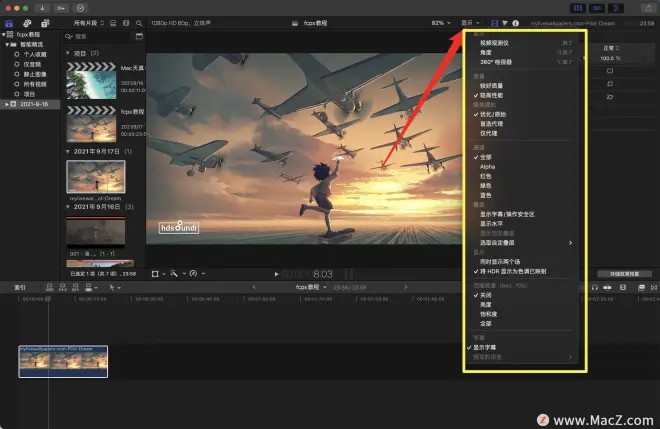The image size is (660, 429).
Task: Toggle the browser panel layout button
Action: 578,8
